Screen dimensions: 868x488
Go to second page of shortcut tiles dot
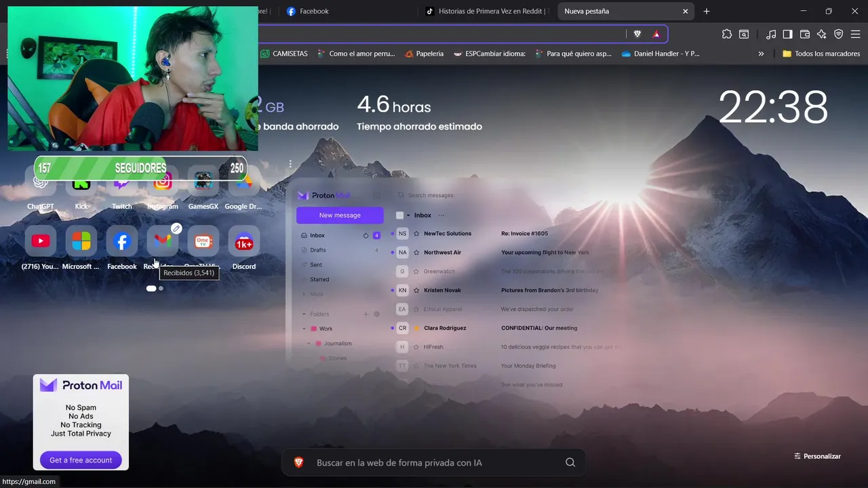pos(161,288)
